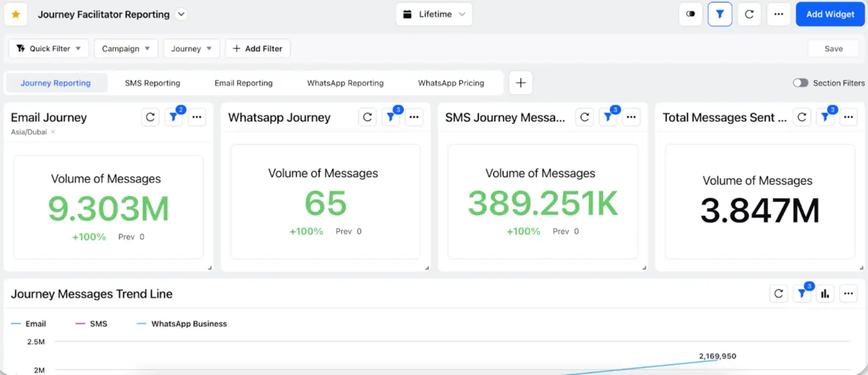Open the dashboard header more options menu

coord(779,14)
